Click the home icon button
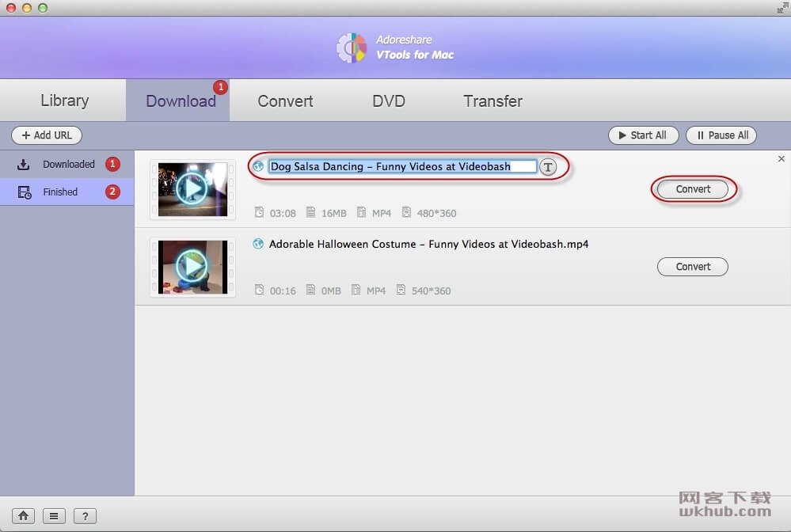The image size is (791, 532). pos(23,516)
